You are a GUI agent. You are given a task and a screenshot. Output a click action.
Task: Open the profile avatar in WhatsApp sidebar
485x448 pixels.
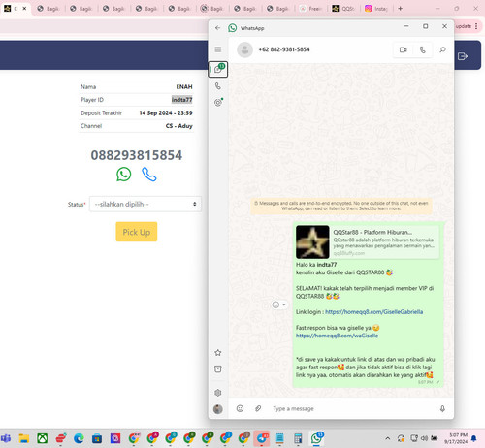[x=218, y=409]
